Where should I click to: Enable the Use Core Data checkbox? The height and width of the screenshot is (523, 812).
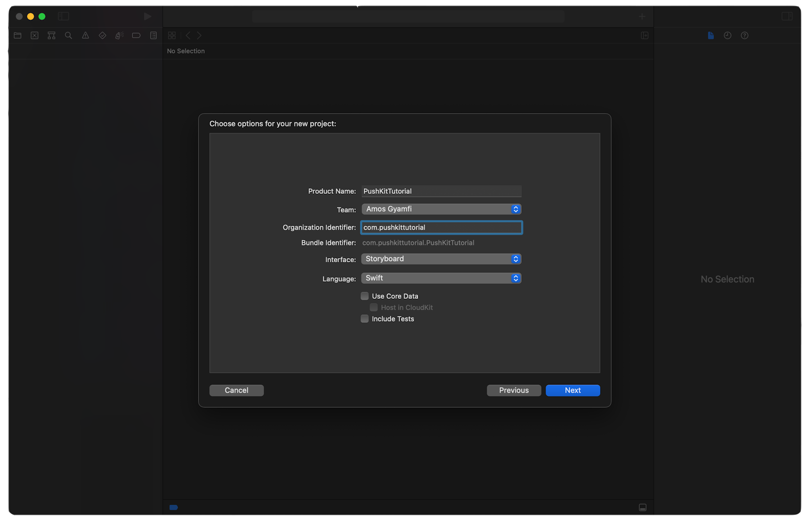coord(365,296)
